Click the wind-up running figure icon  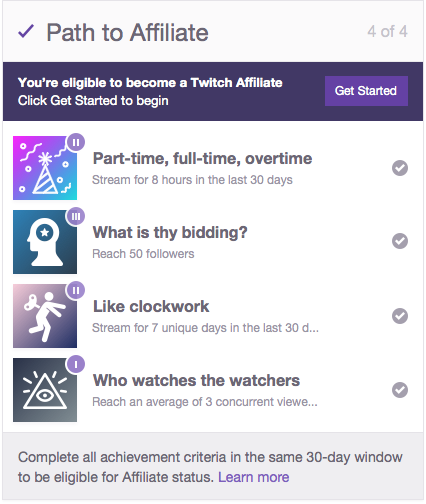click(x=45, y=316)
